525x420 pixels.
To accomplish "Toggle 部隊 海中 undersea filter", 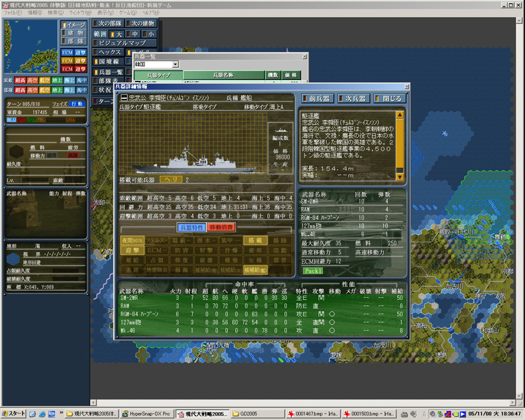I will (81, 90).
